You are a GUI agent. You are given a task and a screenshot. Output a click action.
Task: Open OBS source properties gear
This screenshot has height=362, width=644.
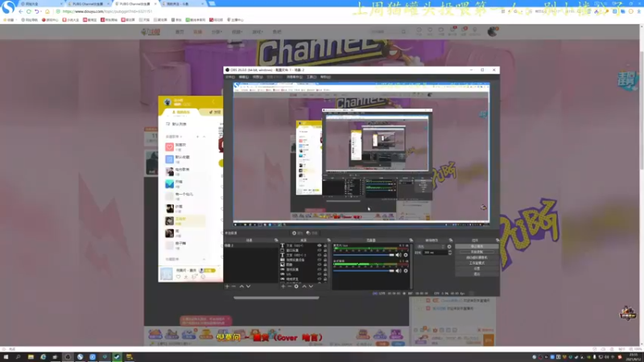click(296, 286)
